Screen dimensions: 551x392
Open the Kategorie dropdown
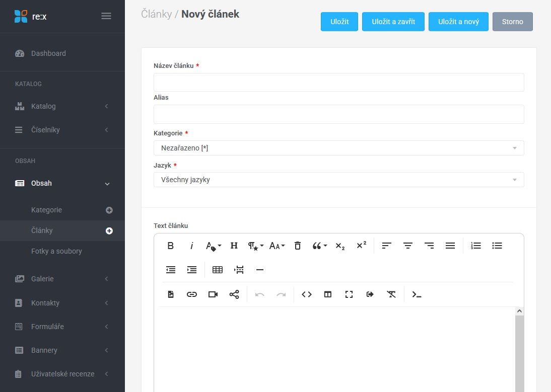pos(338,148)
